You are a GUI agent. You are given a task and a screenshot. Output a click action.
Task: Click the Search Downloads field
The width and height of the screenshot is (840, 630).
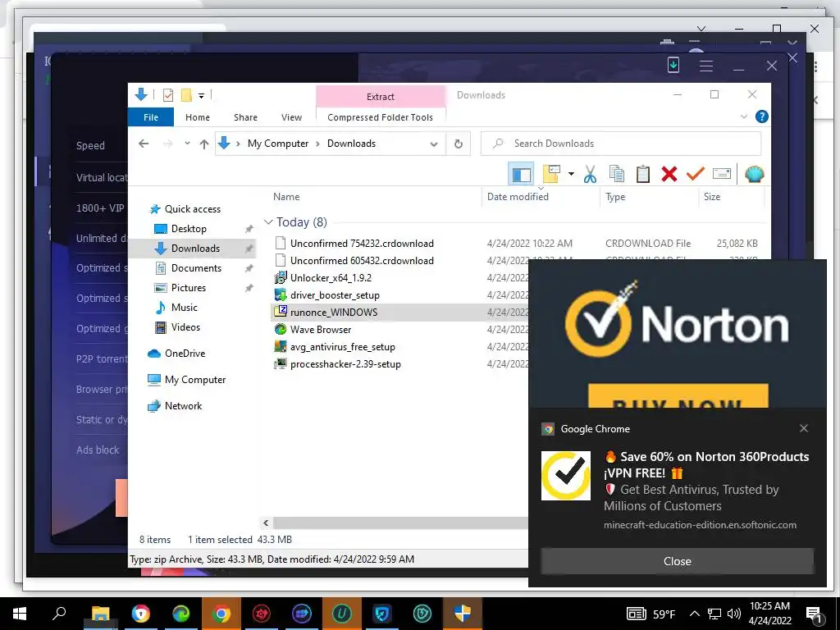pos(621,144)
